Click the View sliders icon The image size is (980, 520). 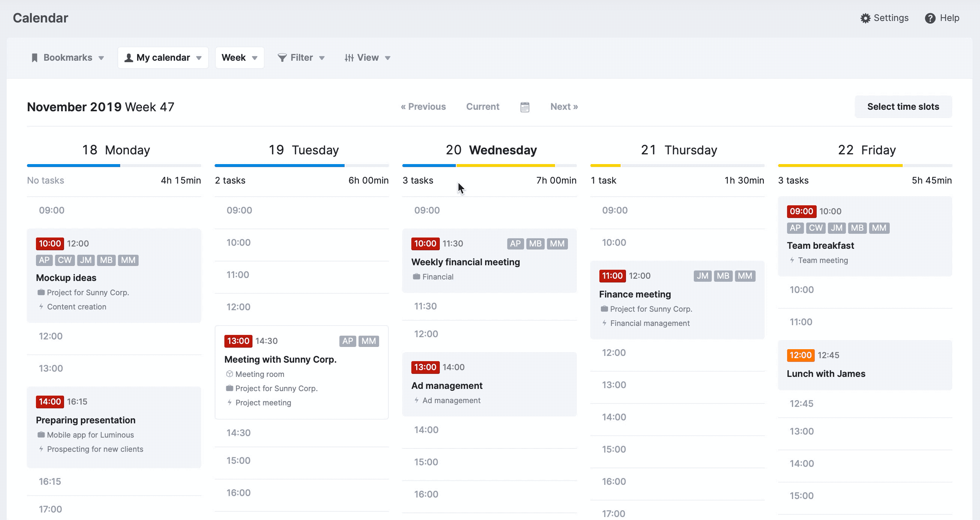(349, 58)
